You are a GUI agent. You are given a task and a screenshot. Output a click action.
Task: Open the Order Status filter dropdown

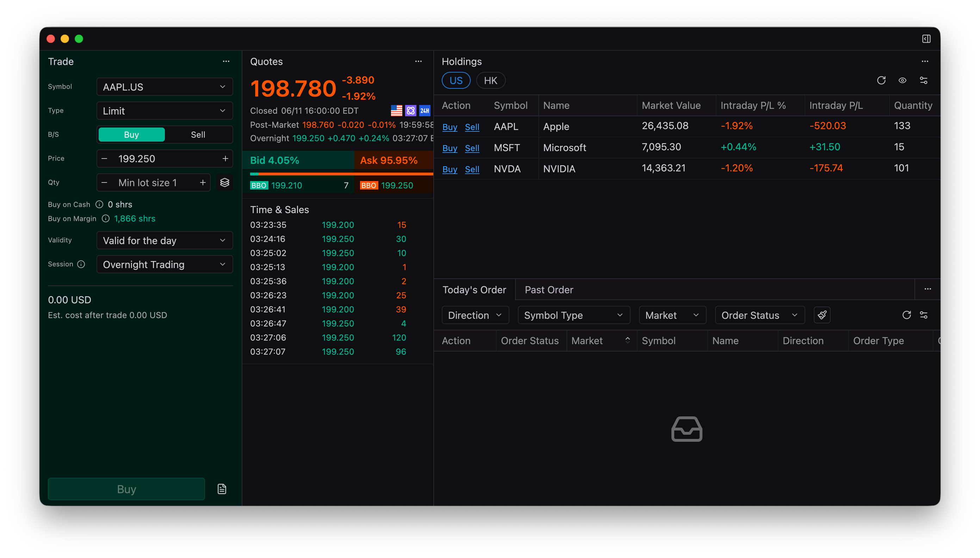pyautogui.click(x=759, y=315)
